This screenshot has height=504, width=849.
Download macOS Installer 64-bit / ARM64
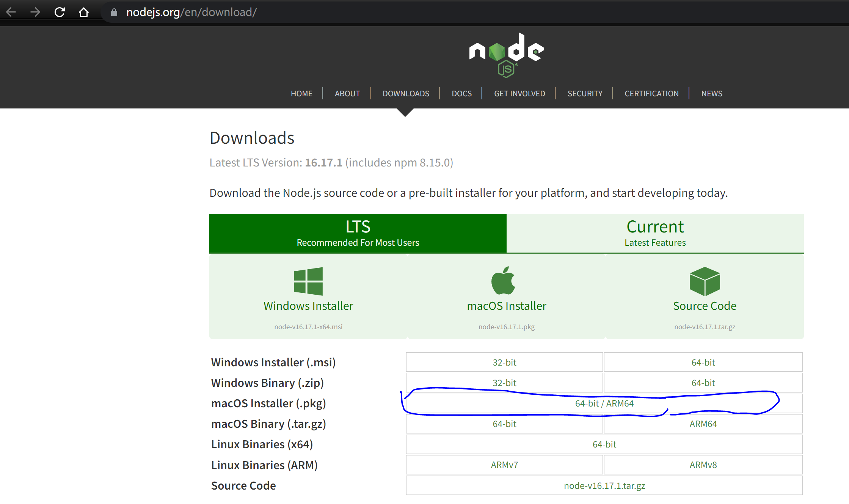tap(604, 403)
